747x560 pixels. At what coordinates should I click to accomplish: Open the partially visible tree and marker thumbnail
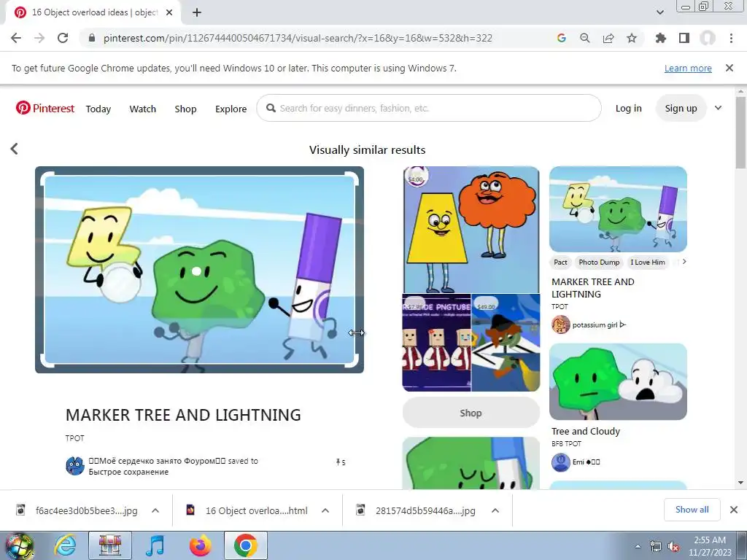471,463
